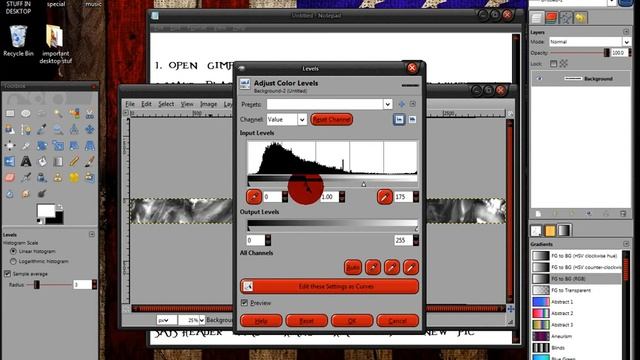
Task: Select the Perspective tool
Action: (x=89, y=145)
